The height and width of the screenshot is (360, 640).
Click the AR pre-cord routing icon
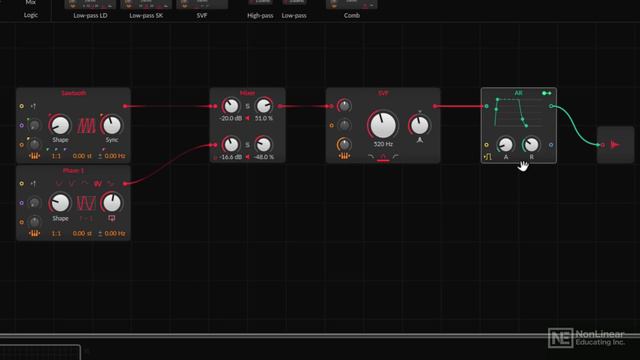point(546,93)
